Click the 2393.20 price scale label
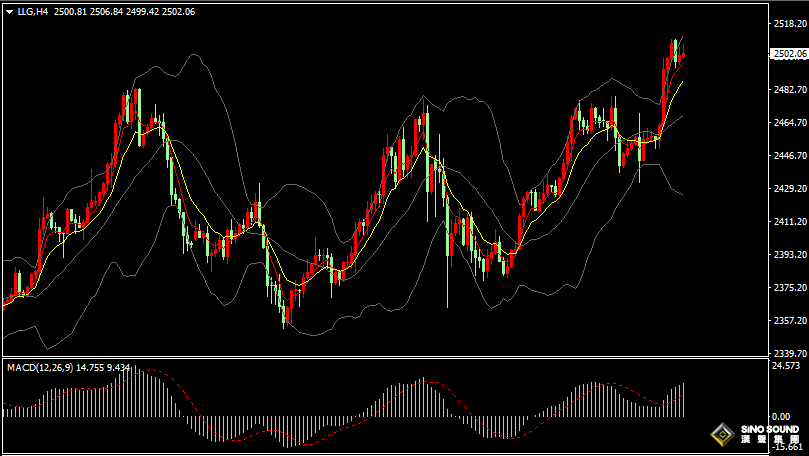 coord(788,254)
